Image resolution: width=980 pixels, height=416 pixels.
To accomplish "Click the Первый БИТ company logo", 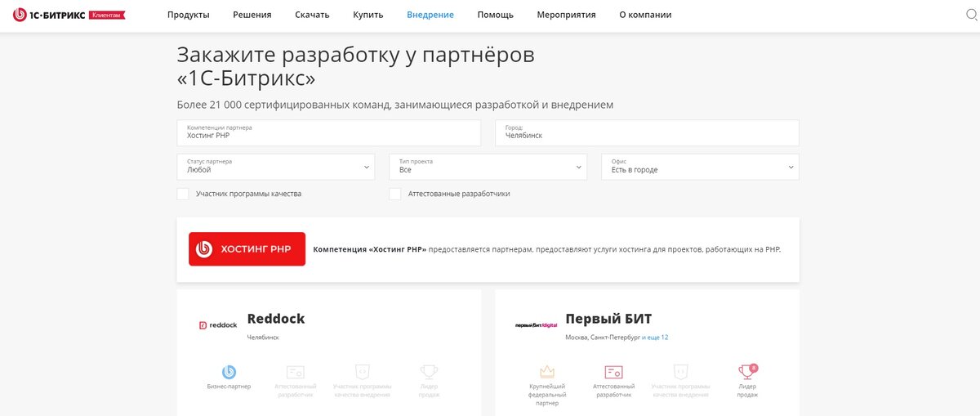I will tap(536, 324).
